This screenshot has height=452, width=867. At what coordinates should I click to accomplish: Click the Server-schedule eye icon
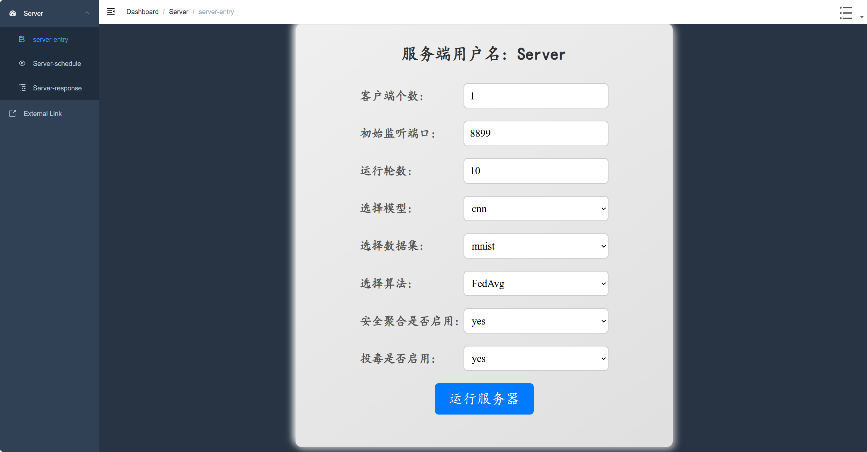(x=22, y=63)
